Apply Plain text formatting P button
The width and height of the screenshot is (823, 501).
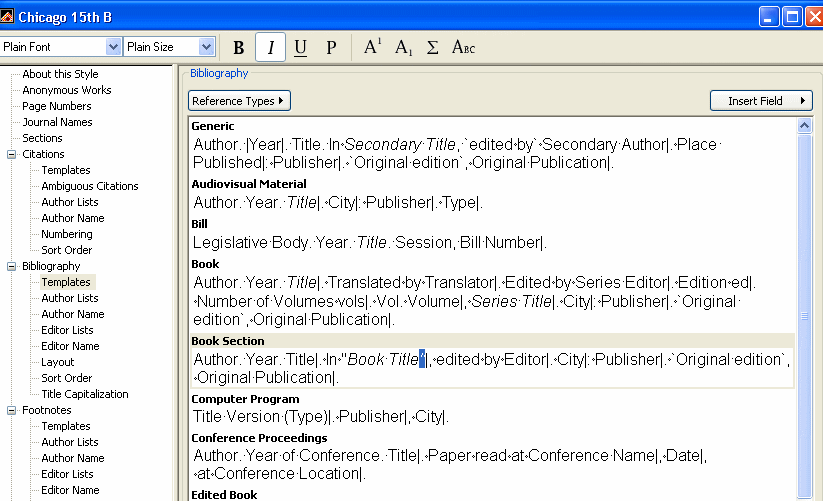click(x=331, y=47)
